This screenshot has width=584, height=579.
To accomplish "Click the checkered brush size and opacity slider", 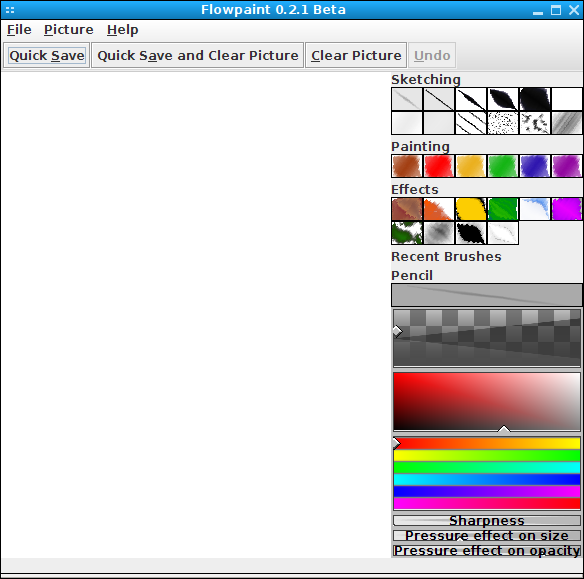I will [x=487, y=338].
